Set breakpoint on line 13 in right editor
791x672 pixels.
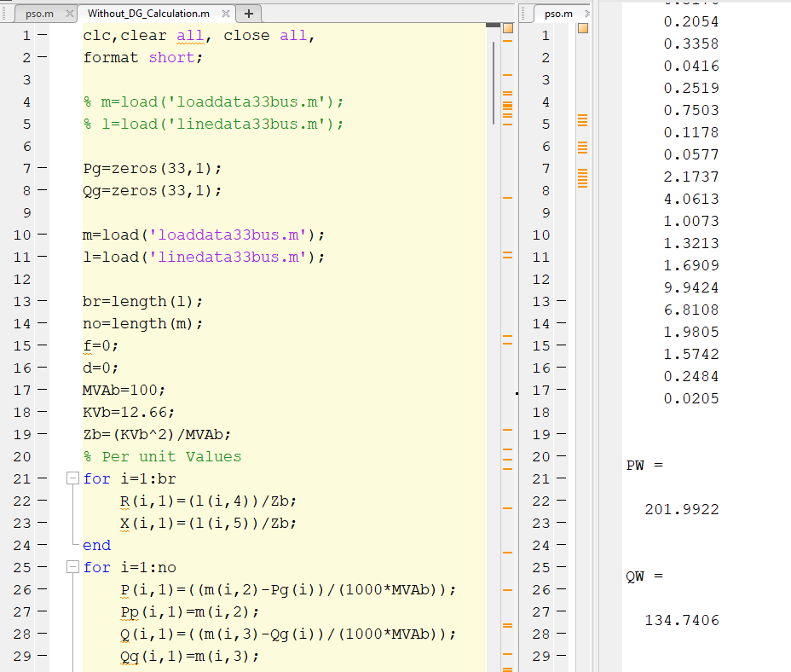coord(562,301)
